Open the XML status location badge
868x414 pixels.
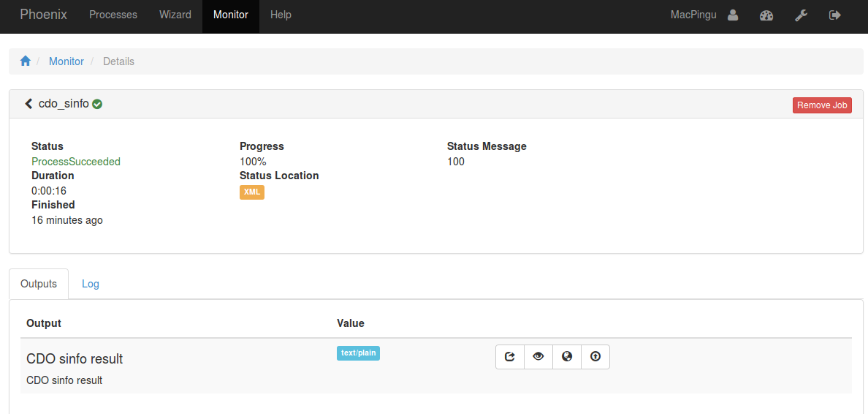pos(252,192)
